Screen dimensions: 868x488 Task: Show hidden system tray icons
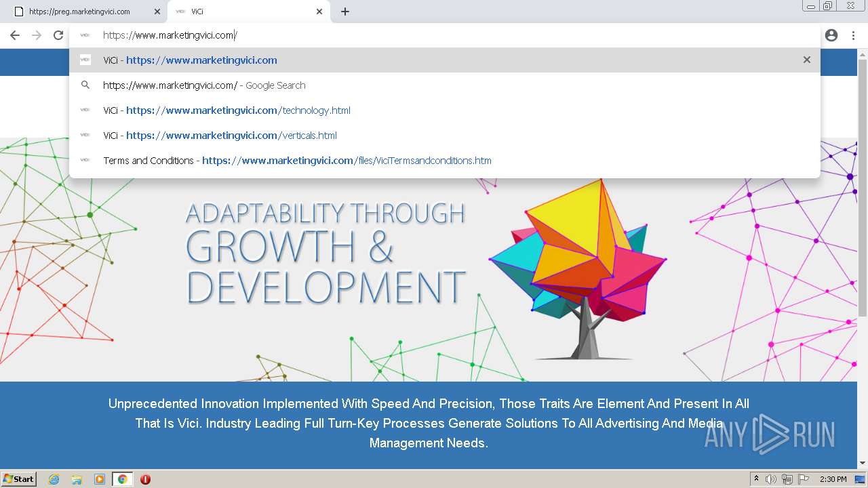pyautogui.click(x=756, y=479)
